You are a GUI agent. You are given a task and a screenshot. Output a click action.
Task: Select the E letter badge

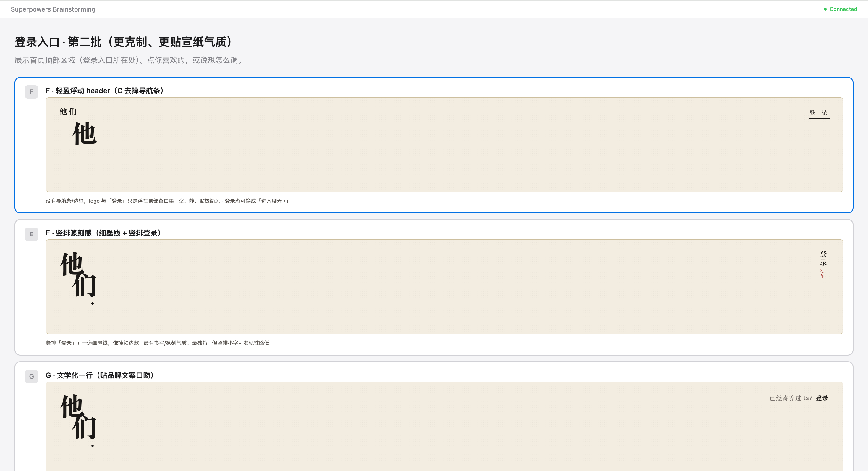31,234
